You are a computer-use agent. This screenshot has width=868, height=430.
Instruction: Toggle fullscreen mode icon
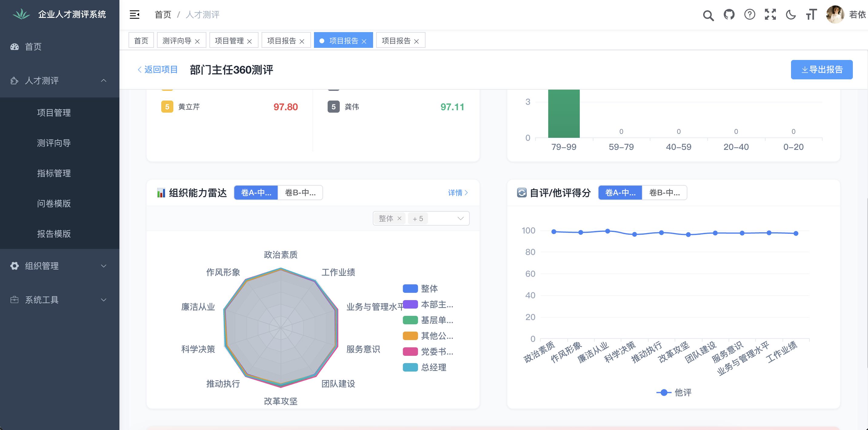click(x=770, y=15)
